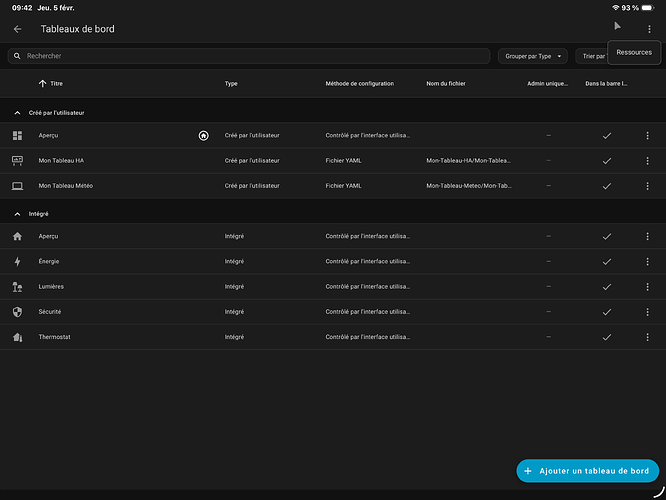
Task: Click the back arrow next to Tableaux de bord
Action: (17, 29)
